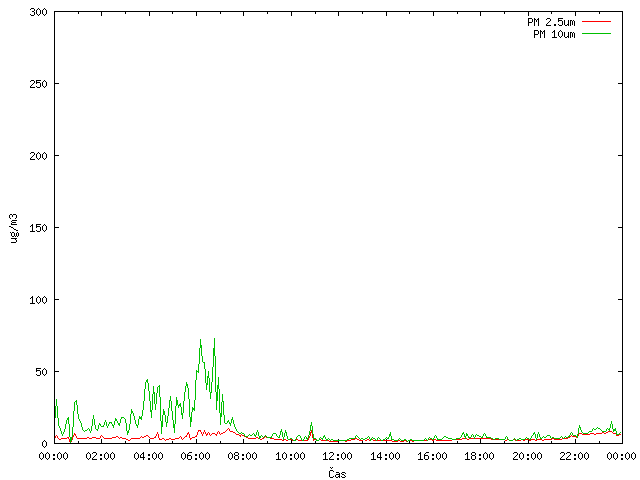Click the 50 y-axis tick label
Screen dimensions: 640x480
[x=41, y=372]
